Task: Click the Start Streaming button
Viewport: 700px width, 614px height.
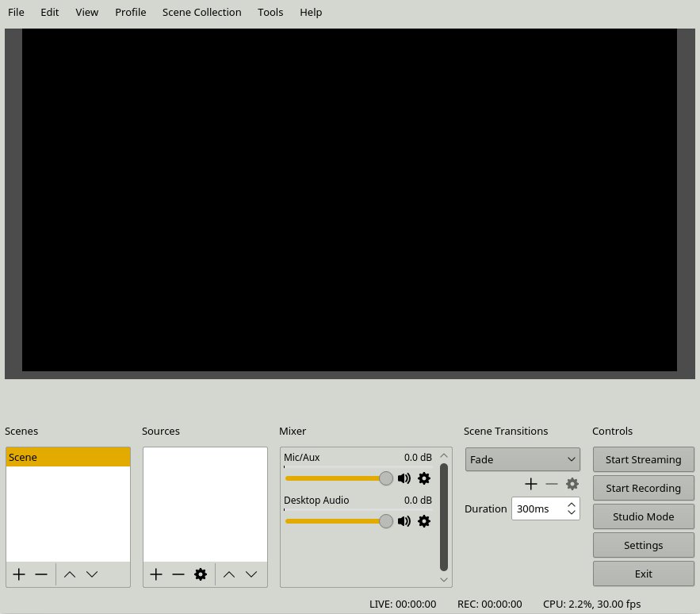Action: coord(643,459)
